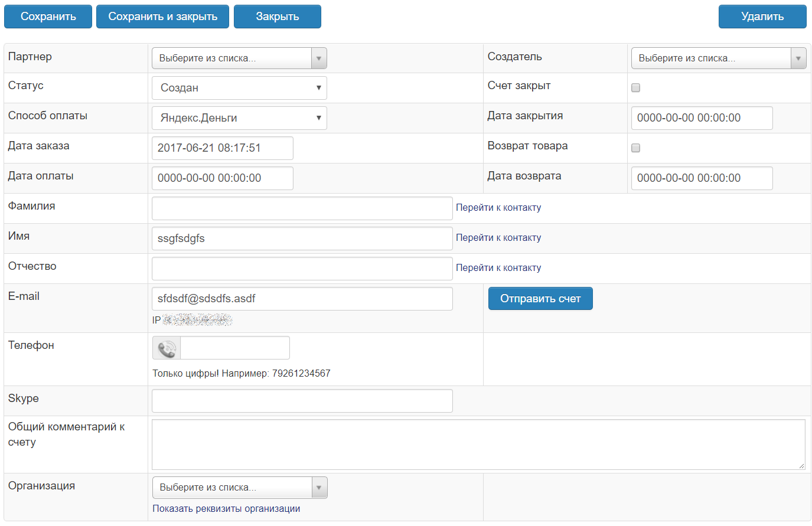
Task: Open Перейти к контакту link next to Имя
Action: coord(498,238)
